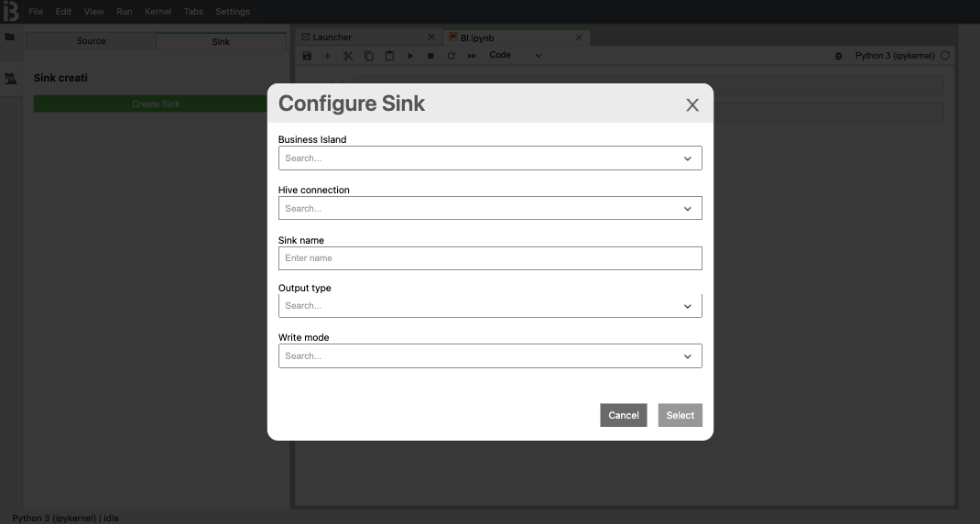Switch to the Source tab
980x524 pixels.
(x=91, y=41)
